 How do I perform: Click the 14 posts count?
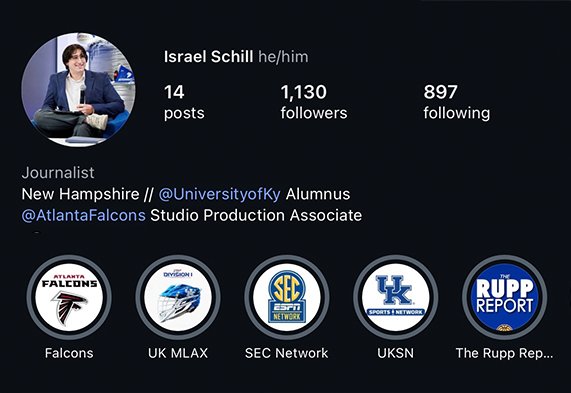[184, 102]
